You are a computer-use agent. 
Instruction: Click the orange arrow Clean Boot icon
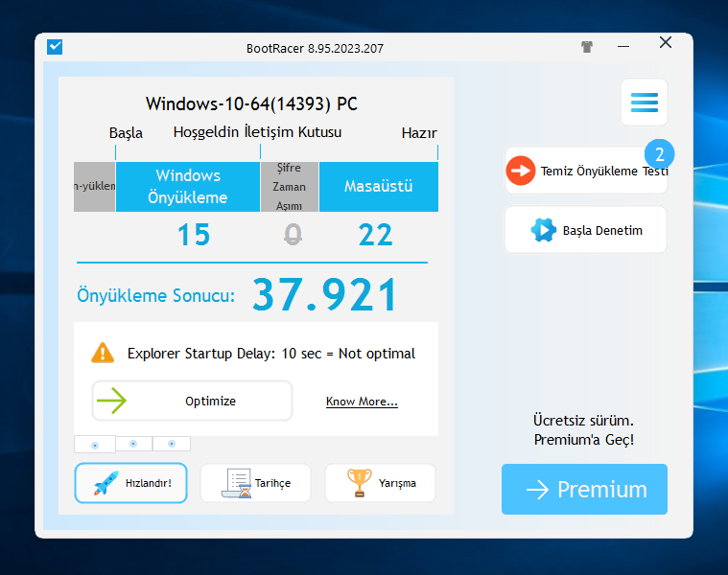[x=521, y=171]
